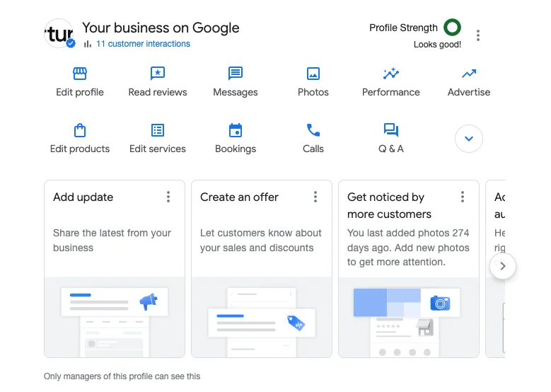Image resolution: width=551 pixels, height=392 pixels.
Task: Open the Photos image icon
Action: click(x=313, y=74)
